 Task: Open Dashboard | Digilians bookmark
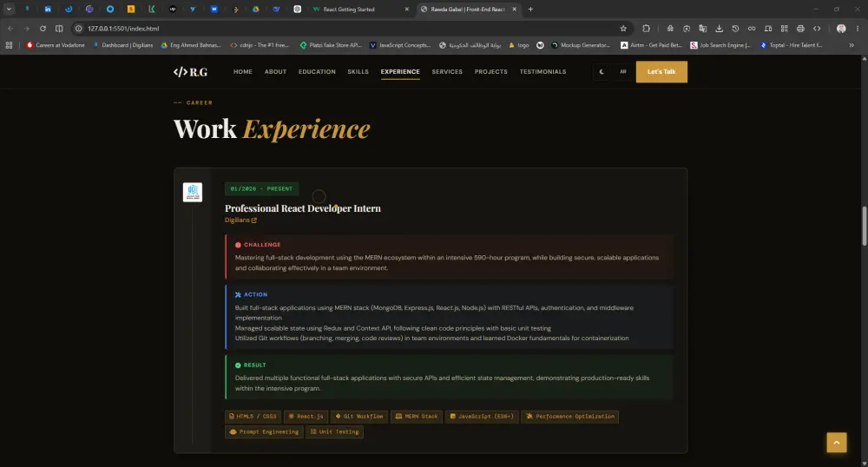pyautogui.click(x=123, y=45)
